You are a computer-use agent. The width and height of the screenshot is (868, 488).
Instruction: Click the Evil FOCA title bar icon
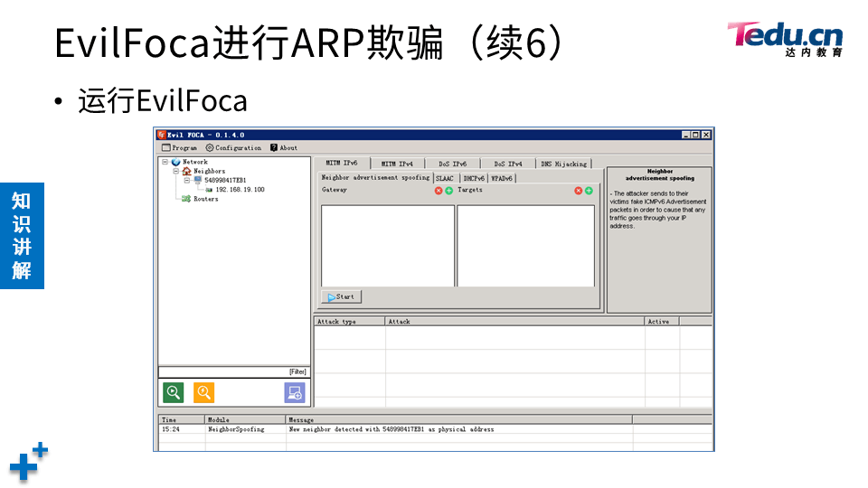[162, 135]
